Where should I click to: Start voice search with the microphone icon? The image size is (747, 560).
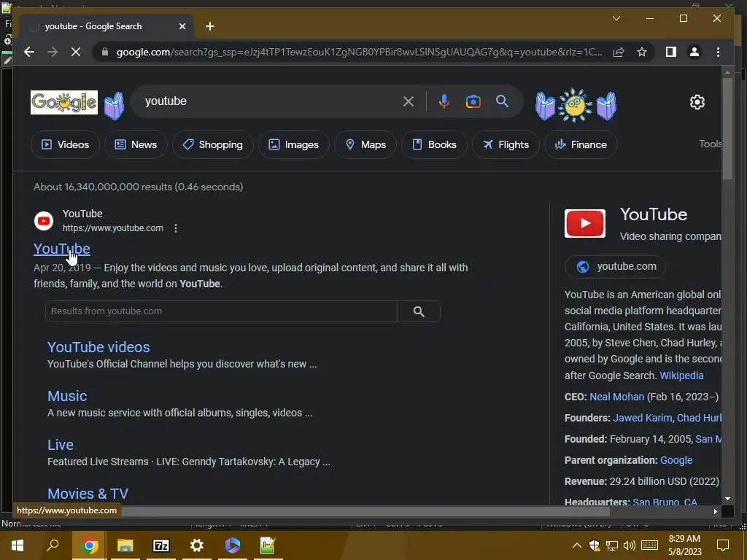pos(444,101)
